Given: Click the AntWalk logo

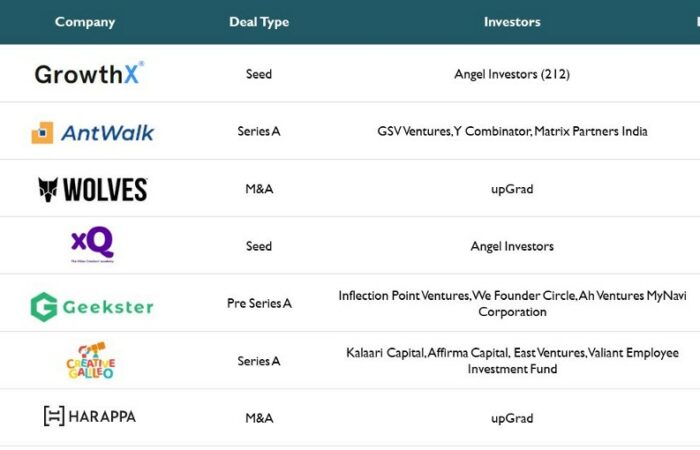Looking at the screenshot, I should point(93,132).
